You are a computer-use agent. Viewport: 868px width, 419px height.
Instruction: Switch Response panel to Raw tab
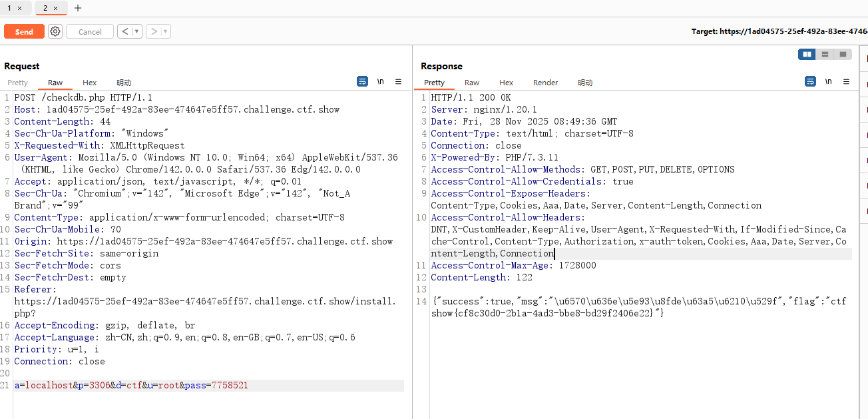[x=472, y=83]
